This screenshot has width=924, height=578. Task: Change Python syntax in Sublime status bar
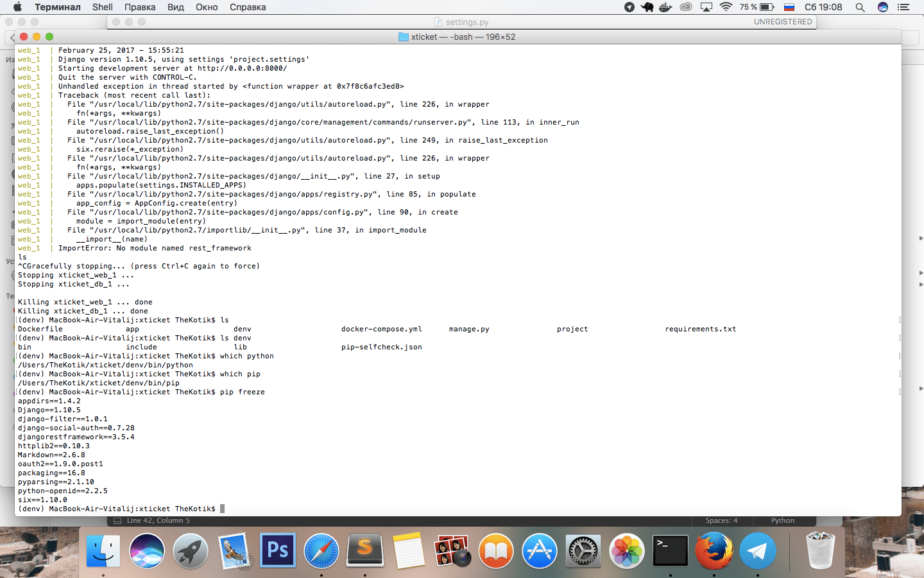tap(782, 521)
